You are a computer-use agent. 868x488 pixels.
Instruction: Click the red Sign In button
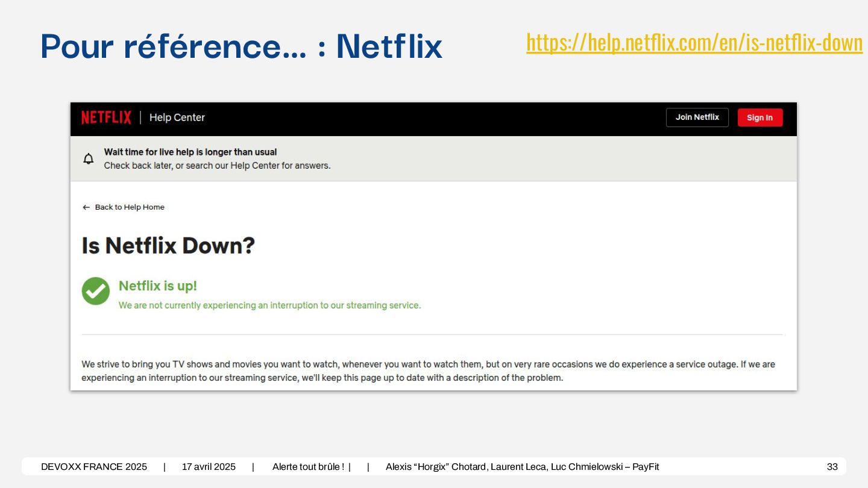pyautogui.click(x=759, y=117)
